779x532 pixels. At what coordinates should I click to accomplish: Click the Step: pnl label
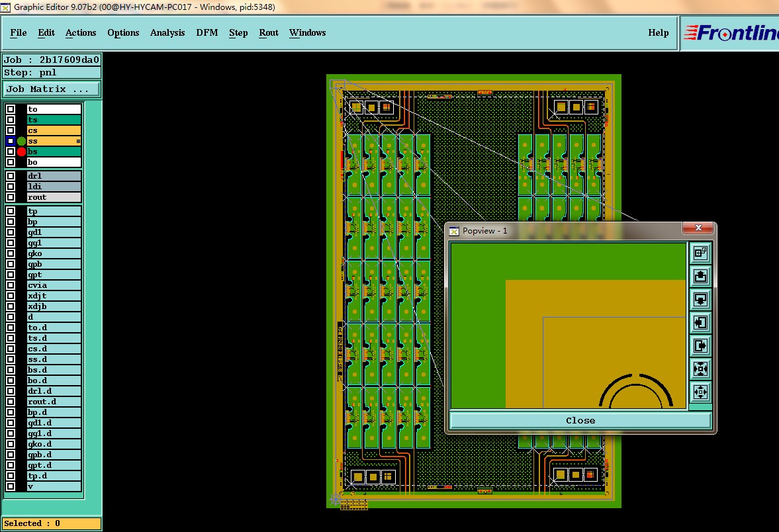(52, 73)
